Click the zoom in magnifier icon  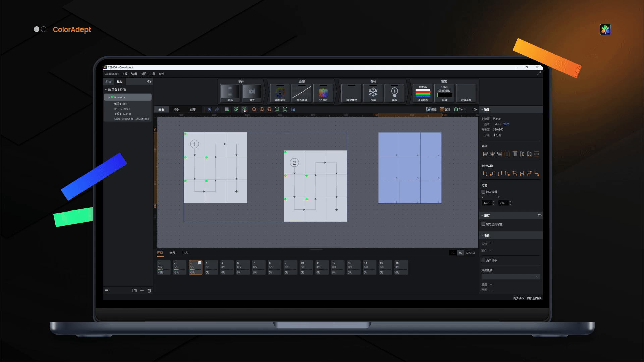pyautogui.click(x=262, y=109)
